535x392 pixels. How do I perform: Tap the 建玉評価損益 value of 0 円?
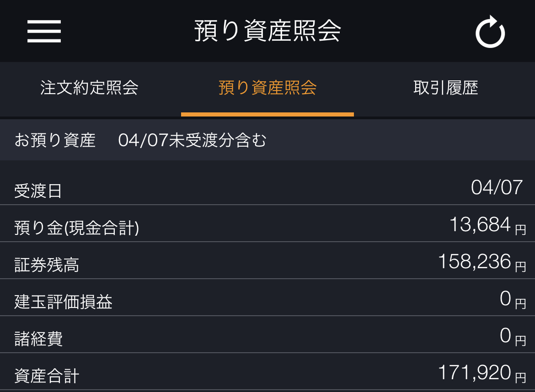pyautogui.click(x=513, y=299)
